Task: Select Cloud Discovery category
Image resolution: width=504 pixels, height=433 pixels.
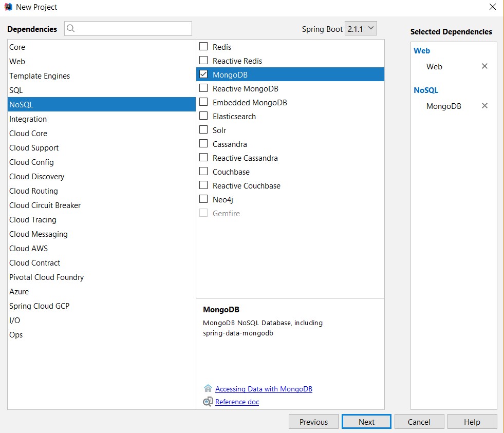Action: [102, 177]
